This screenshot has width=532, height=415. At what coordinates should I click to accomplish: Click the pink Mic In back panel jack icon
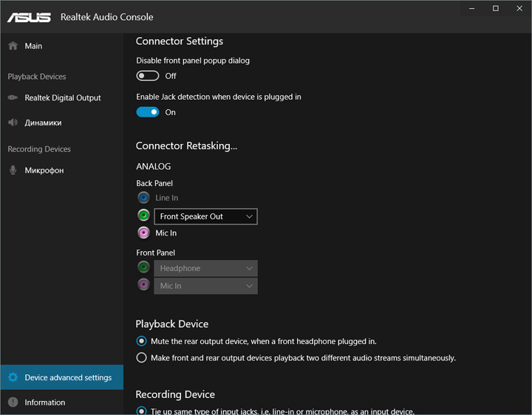coord(143,233)
